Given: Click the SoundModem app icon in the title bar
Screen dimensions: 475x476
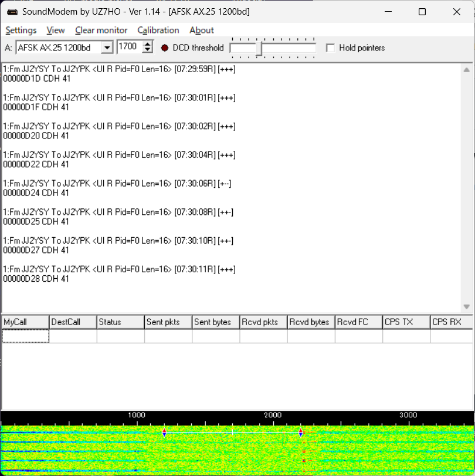Looking at the screenshot, I should point(12,12).
